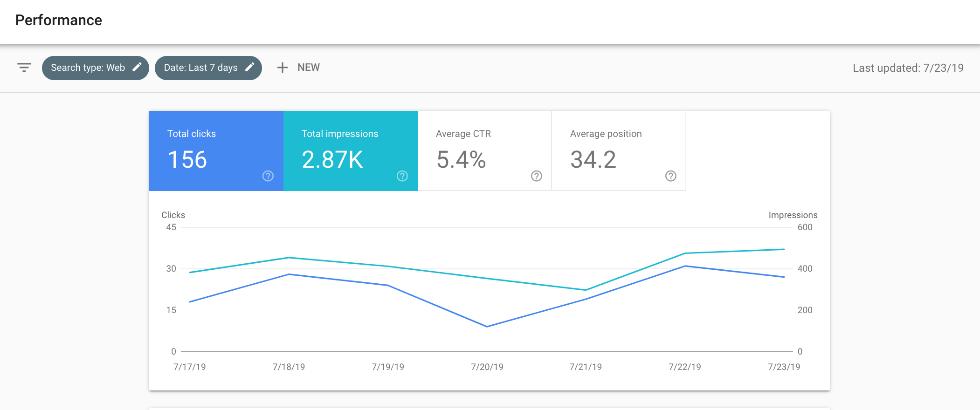Open help icon on Average position card
Screen dimensions: 980x410
tap(671, 176)
